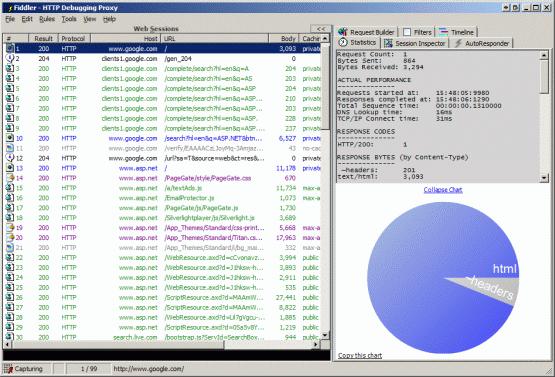Sort sessions by URL column
The height and width of the screenshot is (377, 555).
point(214,38)
